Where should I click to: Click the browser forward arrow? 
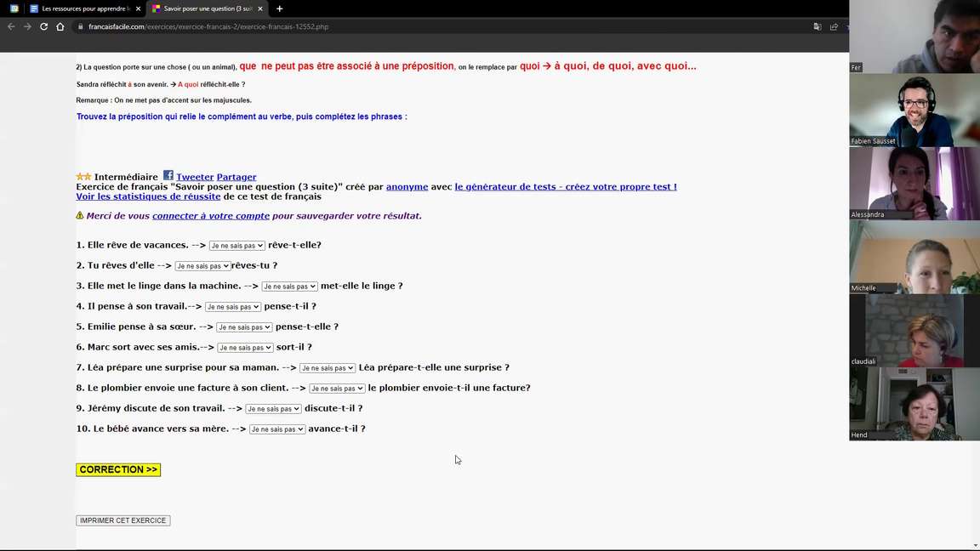27,27
